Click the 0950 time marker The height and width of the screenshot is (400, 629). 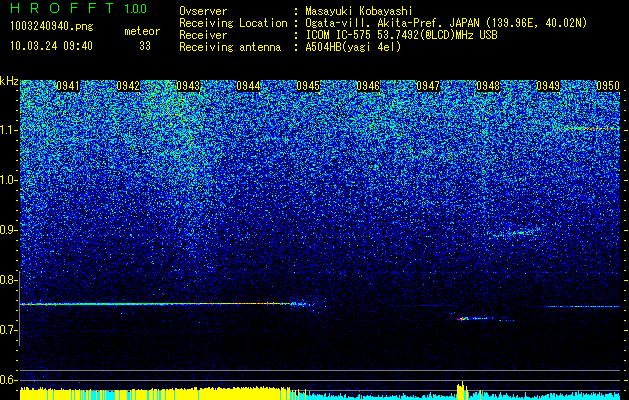(608, 86)
